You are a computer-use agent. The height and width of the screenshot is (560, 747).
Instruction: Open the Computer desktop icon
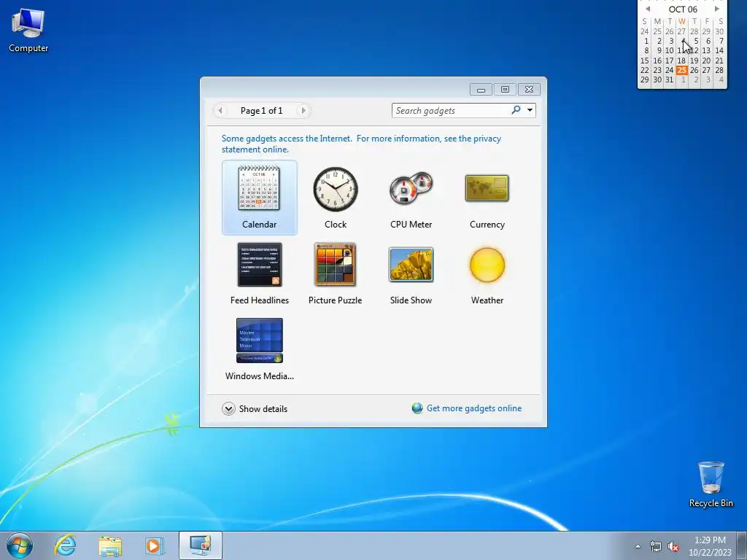coord(28,30)
